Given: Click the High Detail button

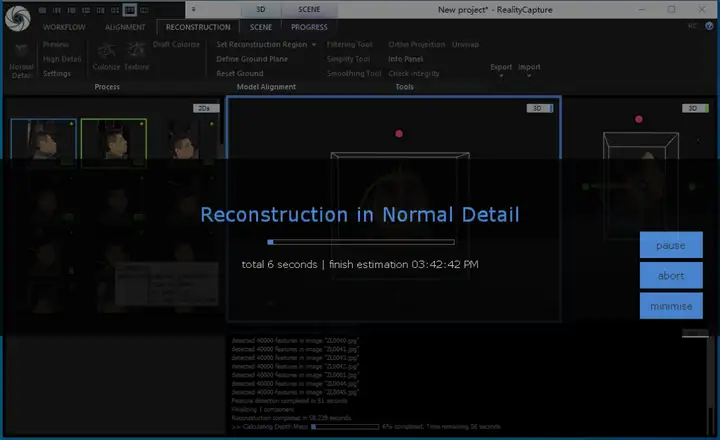Looking at the screenshot, I should pos(62,59).
